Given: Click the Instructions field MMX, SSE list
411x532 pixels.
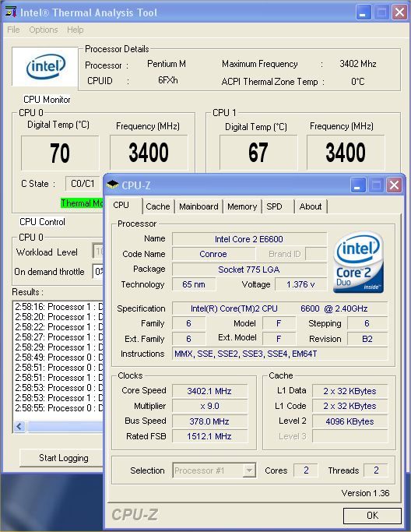Looking at the screenshot, I should [279, 354].
